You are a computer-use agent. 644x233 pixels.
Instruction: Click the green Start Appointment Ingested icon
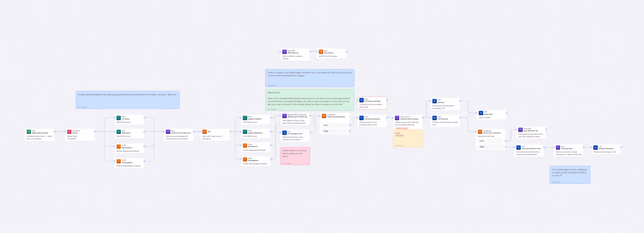click(x=29, y=132)
